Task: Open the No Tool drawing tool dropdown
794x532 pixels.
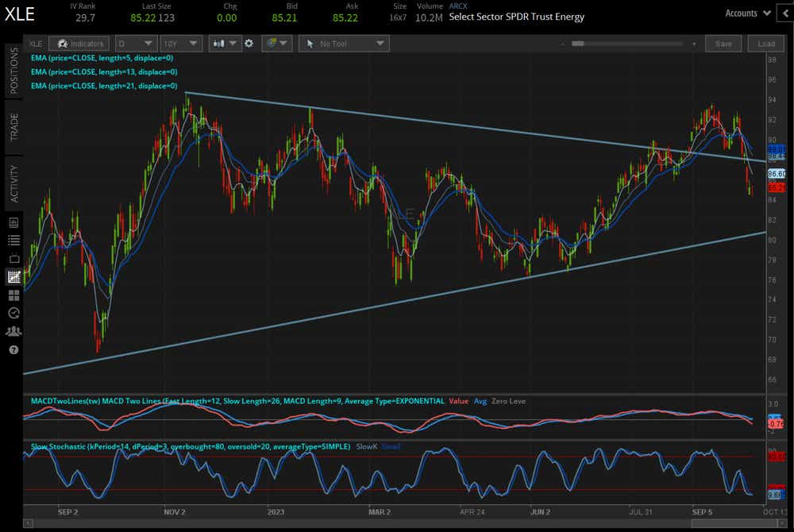Action: pos(345,44)
